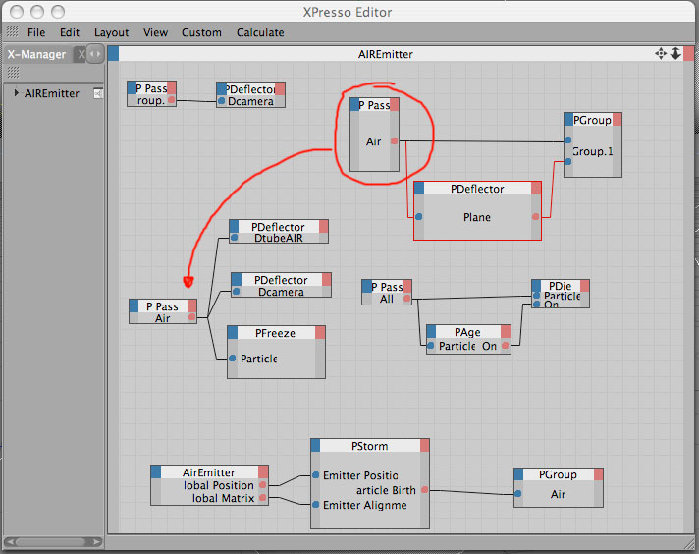
Task: Click the small icon right of AIREmitter entry
Action: 98,93
